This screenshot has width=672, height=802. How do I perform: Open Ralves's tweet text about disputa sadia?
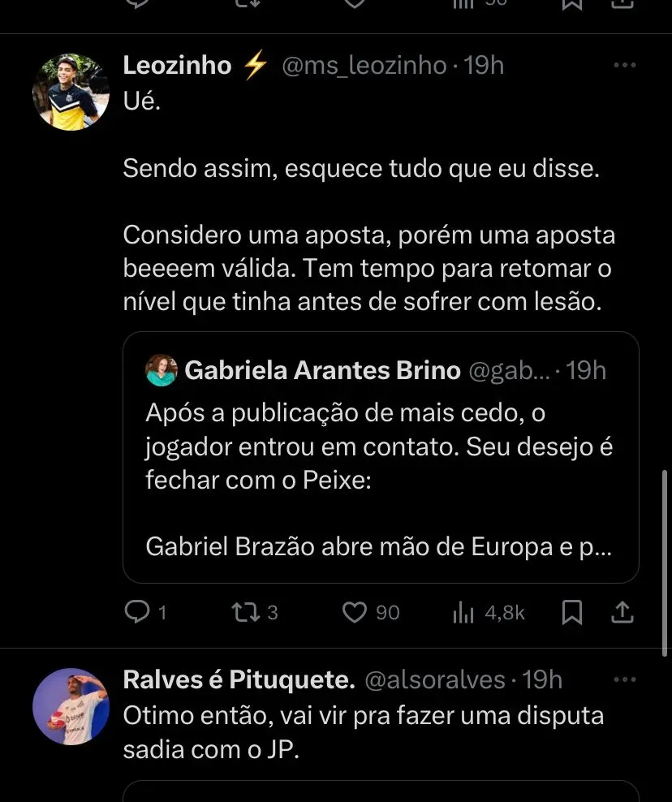[x=363, y=733]
